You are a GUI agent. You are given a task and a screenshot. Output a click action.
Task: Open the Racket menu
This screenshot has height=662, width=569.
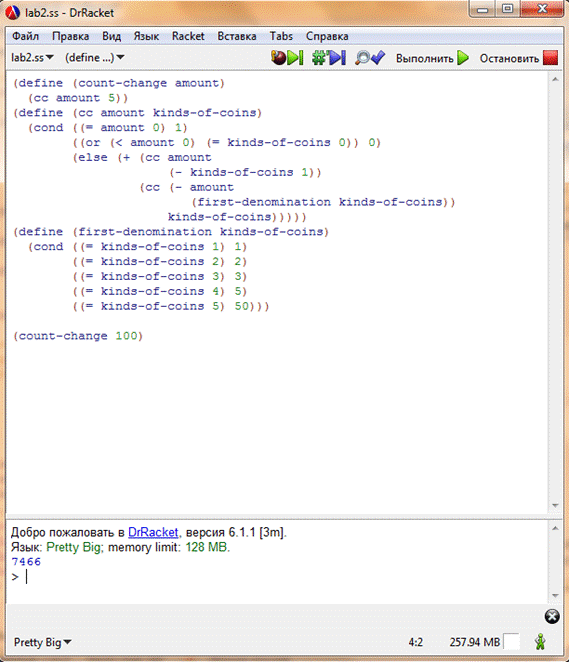point(188,36)
